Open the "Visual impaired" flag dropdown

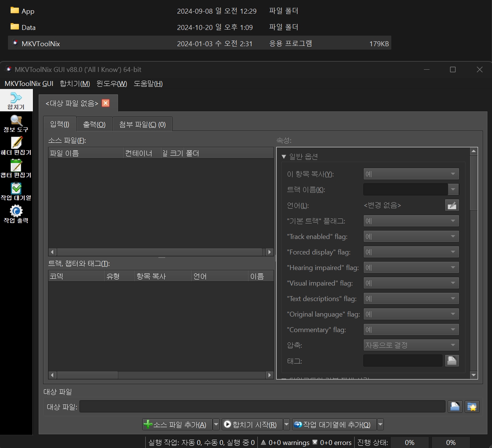[x=411, y=283]
